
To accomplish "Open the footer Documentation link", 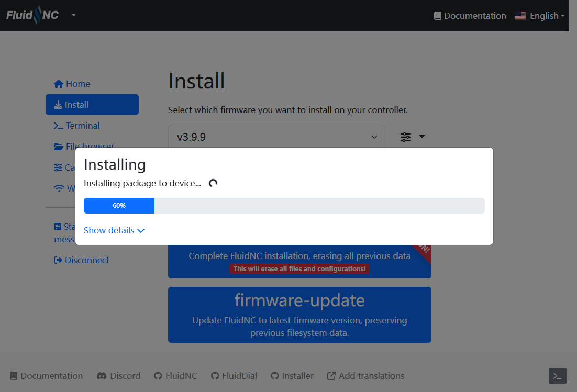I will [47, 376].
